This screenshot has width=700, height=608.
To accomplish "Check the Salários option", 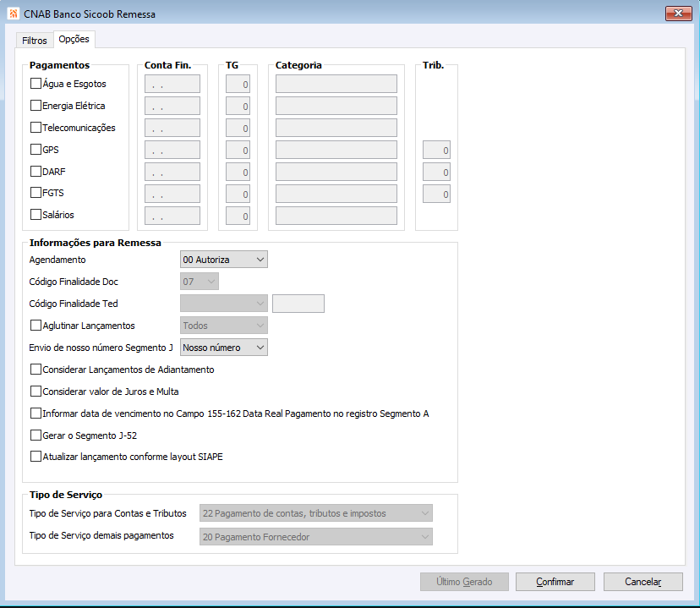I will (36, 214).
